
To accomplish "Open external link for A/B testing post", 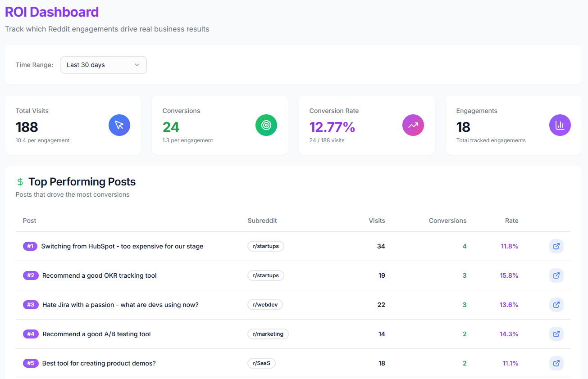I will click(x=556, y=334).
